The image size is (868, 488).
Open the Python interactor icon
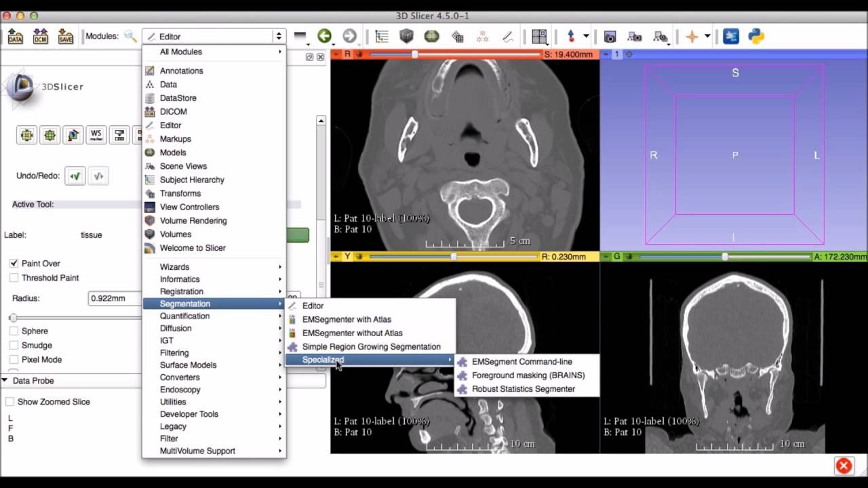click(756, 37)
